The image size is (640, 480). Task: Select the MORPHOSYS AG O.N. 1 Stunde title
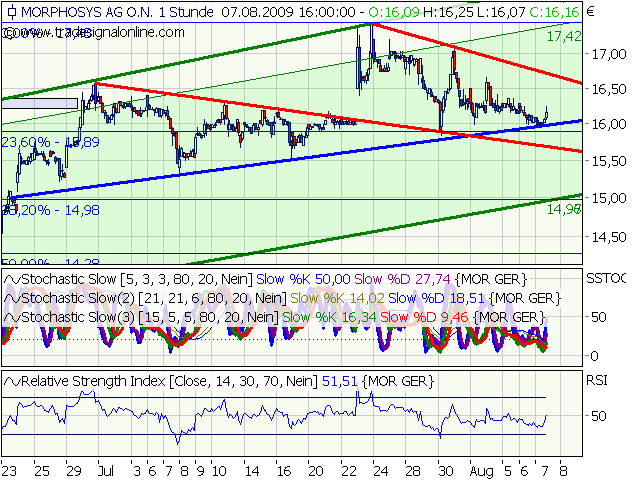point(117,12)
